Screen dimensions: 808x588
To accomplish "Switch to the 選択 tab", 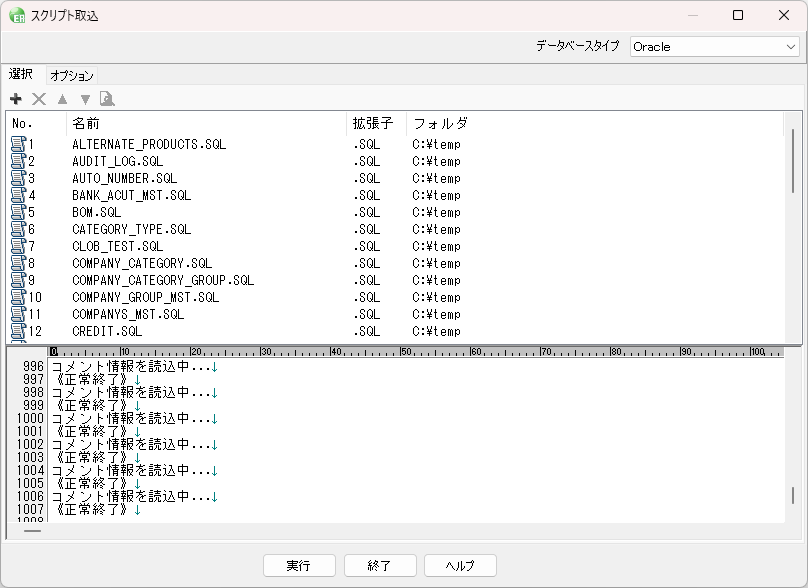I will 21,74.
